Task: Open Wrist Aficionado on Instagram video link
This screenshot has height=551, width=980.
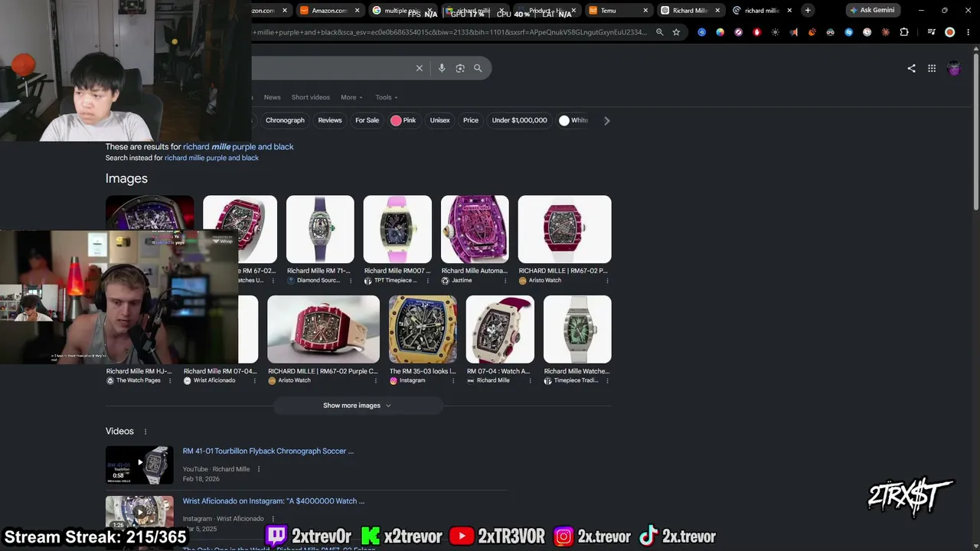Action: (x=273, y=501)
